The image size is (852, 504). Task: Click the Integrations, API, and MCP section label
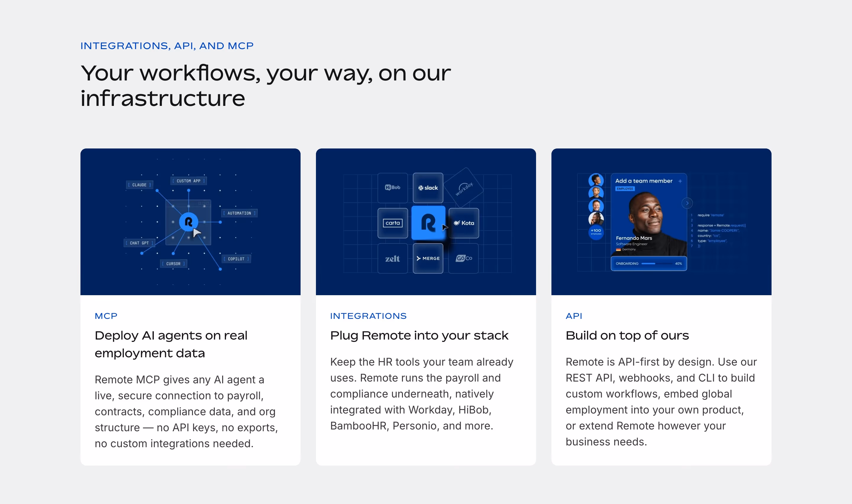click(x=167, y=46)
